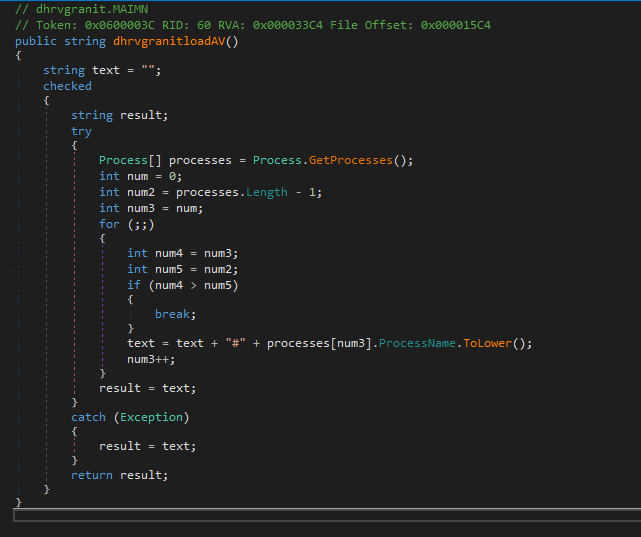Click the catch keyword
641x537 pixels.
coord(88,417)
